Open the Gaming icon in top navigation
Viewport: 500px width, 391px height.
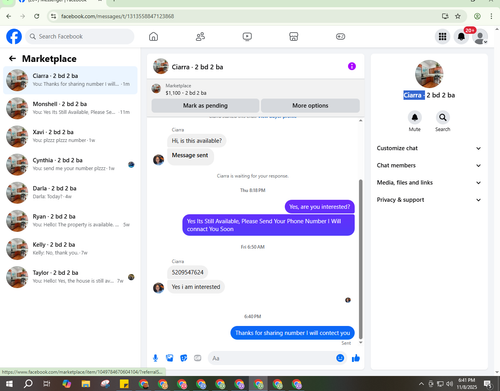[340, 36]
